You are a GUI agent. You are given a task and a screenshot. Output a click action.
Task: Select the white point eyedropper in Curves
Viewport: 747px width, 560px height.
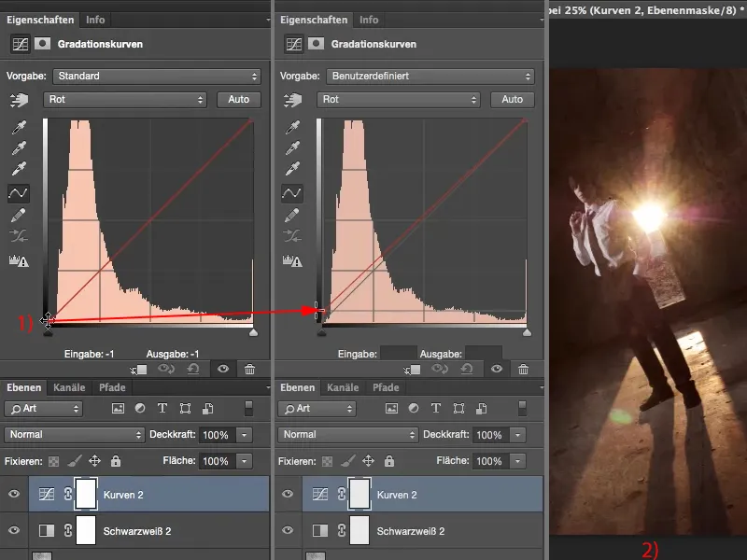click(17, 166)
